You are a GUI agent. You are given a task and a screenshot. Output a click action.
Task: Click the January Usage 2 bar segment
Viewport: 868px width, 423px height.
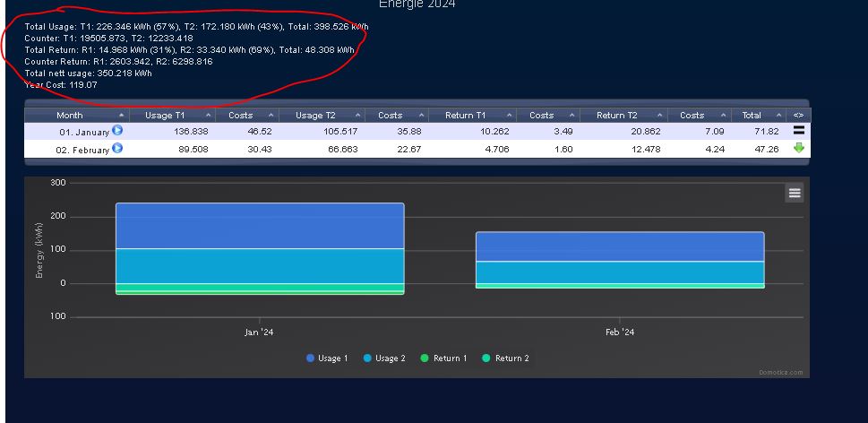click(x=260, y=266)
